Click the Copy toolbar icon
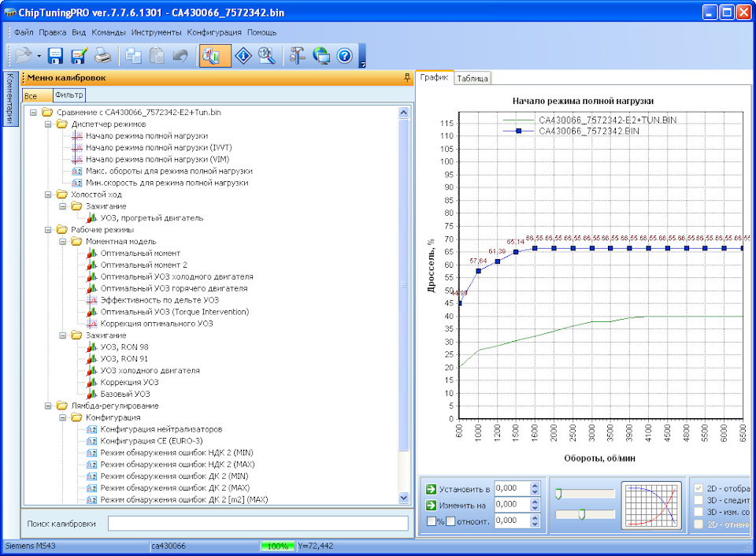Viewport: 756px width, 556px height. (x=132, y=55)
